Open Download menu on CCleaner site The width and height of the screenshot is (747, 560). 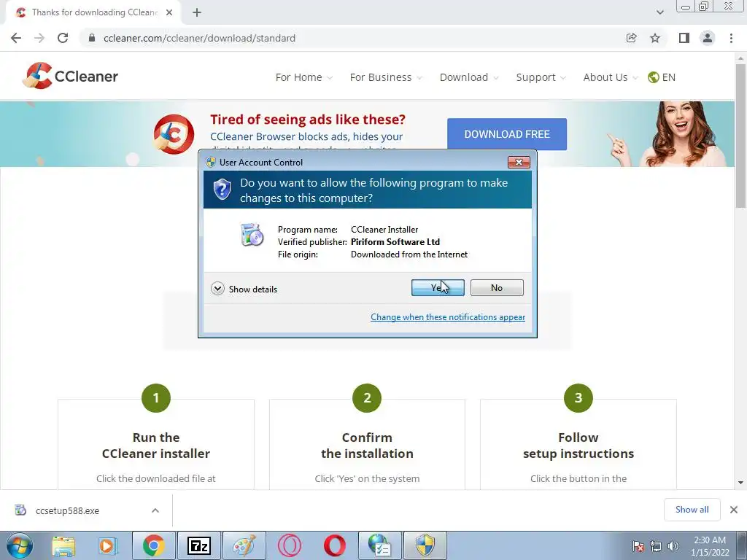coord(469,77)
